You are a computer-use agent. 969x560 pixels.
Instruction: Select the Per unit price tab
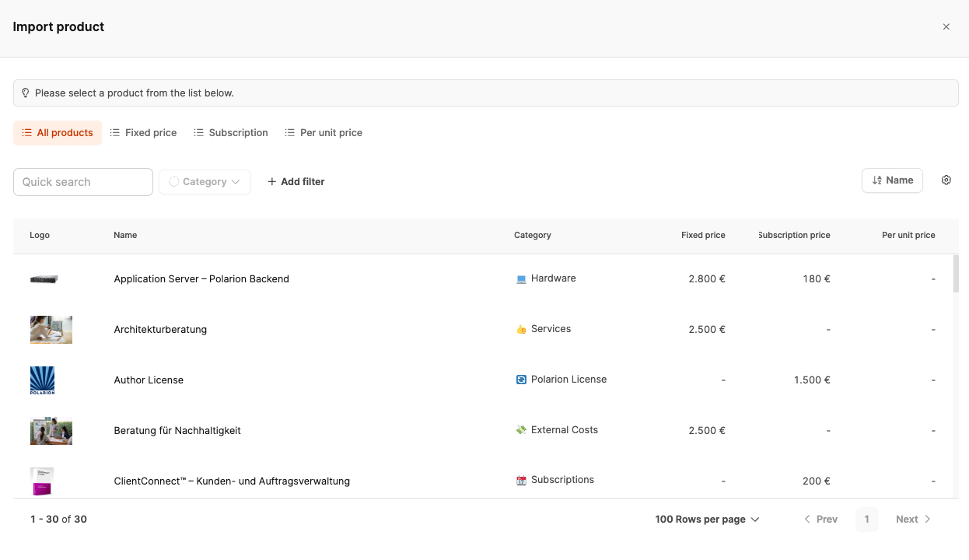pyautogui.click(x=324, y=133)
